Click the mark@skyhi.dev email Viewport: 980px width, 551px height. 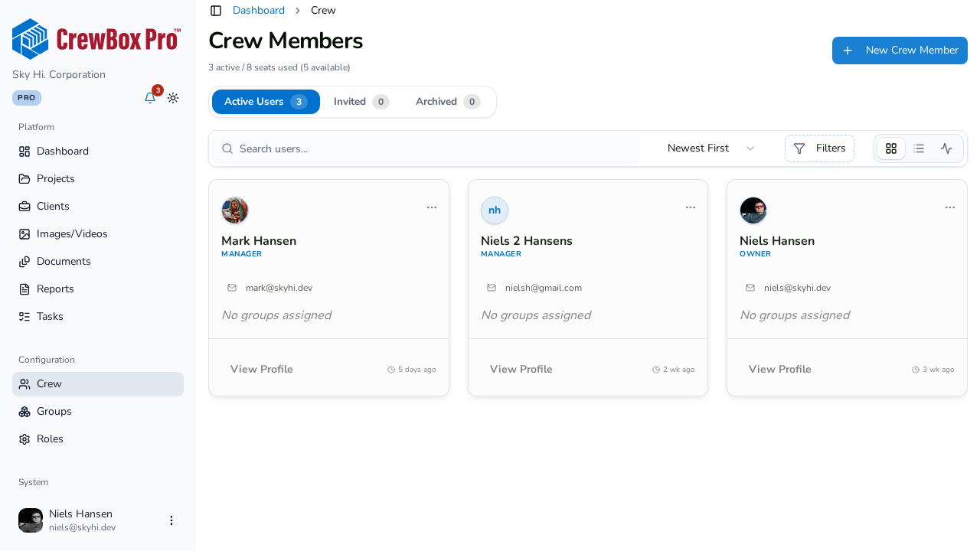pos(279,289)
